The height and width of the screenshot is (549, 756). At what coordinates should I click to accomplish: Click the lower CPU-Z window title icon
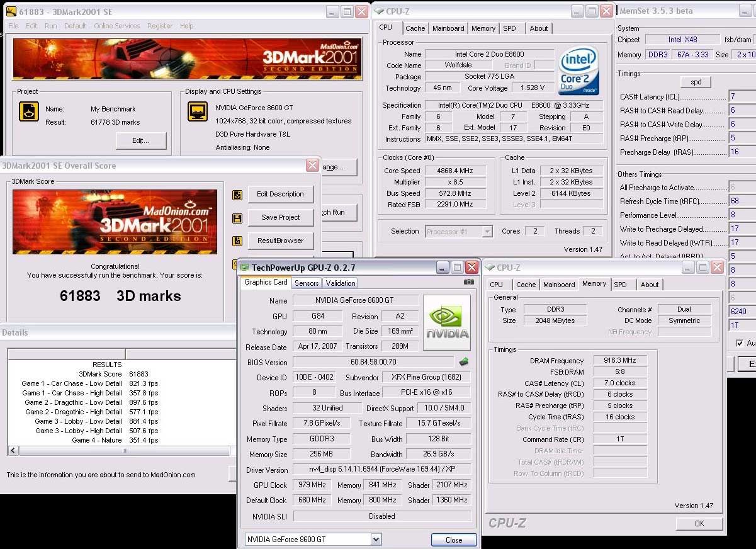pos(490,268)
